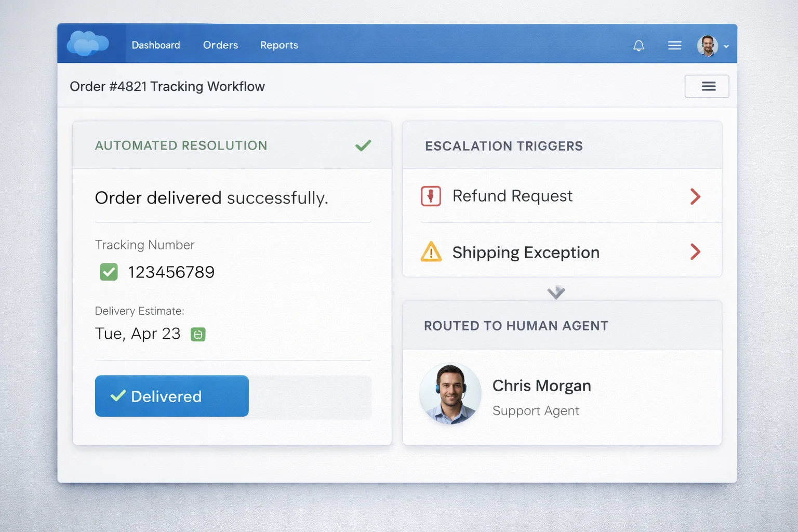Click the green checkmark on Automated Resolution header
The width and height of the screenshot is (798, 532).
tap(364, 145)
